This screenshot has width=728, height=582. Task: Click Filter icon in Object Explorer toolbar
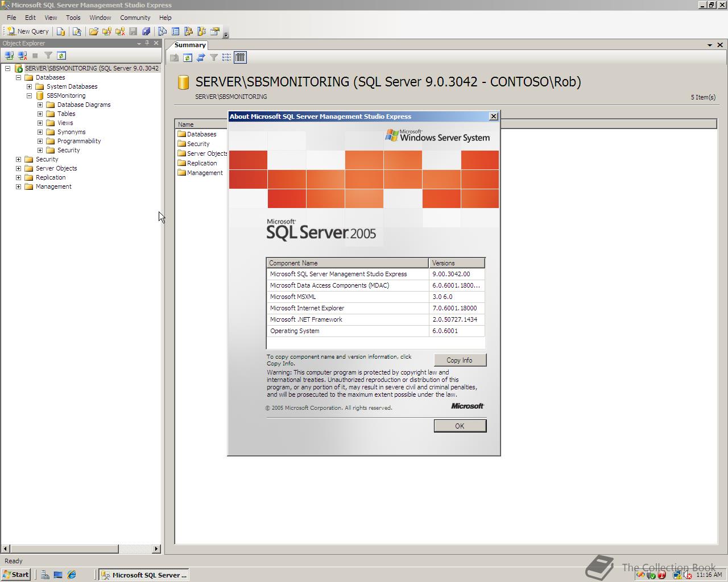(x=48, y=55)
